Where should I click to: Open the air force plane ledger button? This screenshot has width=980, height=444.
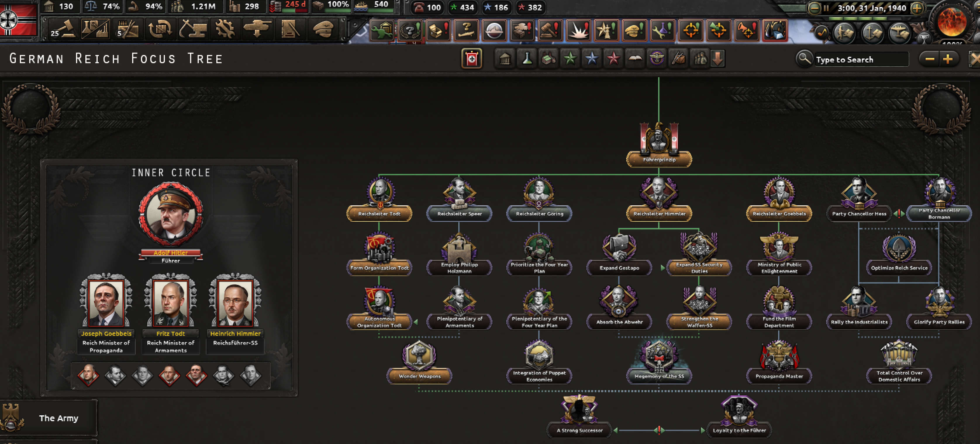tap(900, 33)
